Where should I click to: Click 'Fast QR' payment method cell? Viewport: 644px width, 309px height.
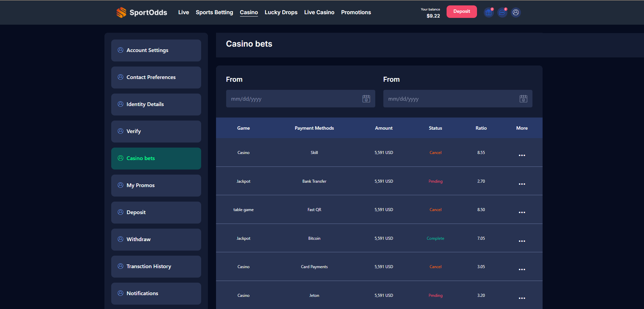[x=314, y=210]
